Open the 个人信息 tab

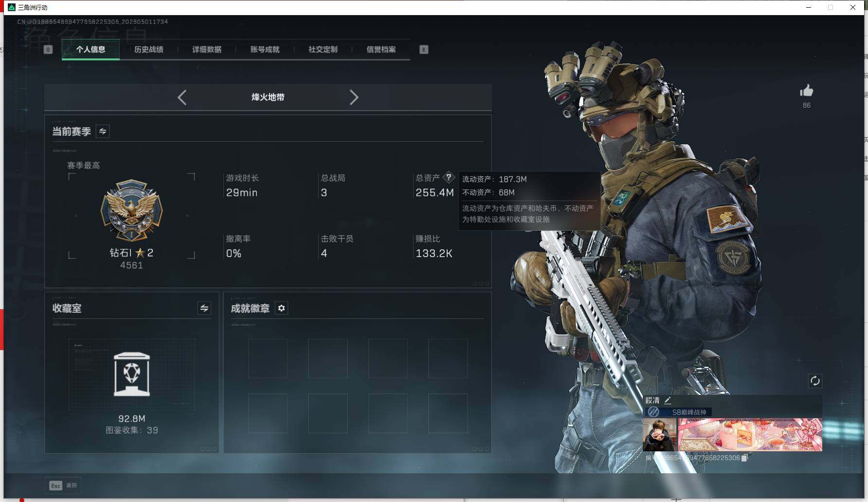pos(90,49)
